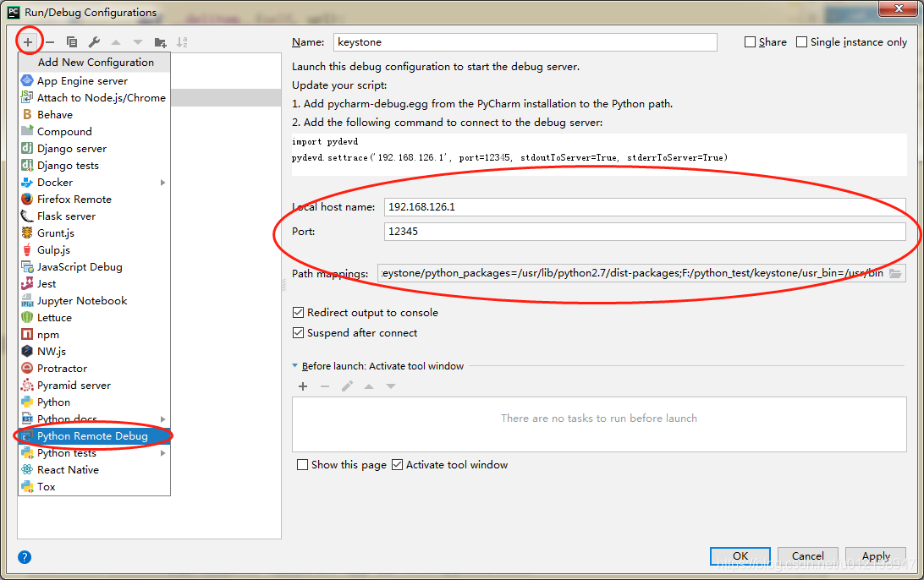Click the Move Up arrow in configuration toolbar
The height and width of the screenshot is (580, 924).
116,41
